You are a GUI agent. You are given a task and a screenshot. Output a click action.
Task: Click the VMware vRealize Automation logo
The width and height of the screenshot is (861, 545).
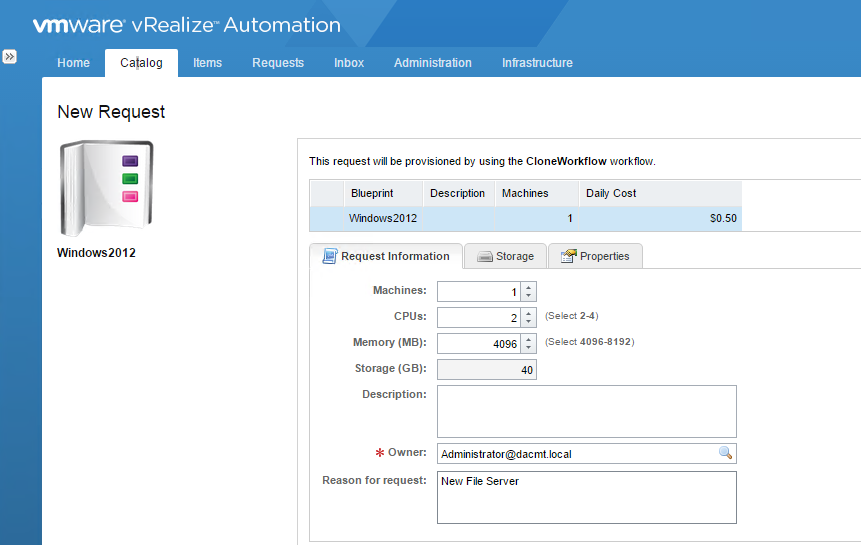187,25
